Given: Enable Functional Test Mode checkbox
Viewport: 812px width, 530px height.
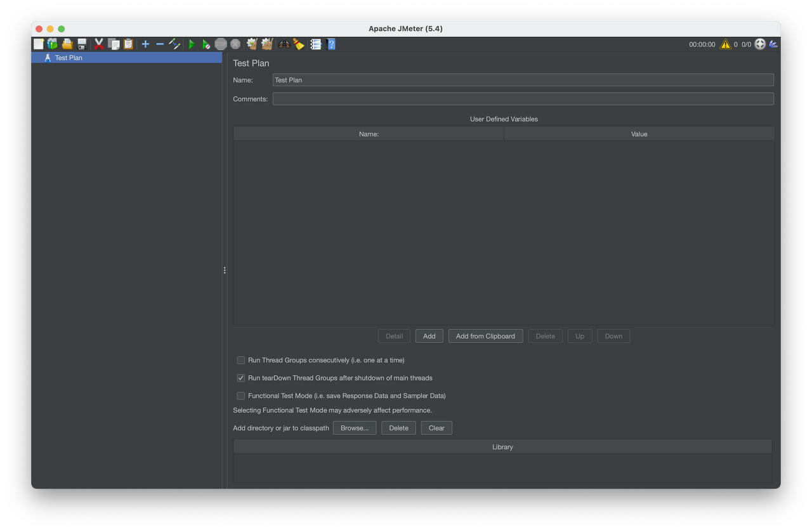Looking at the screenshot, I should [x=241, y=396].
